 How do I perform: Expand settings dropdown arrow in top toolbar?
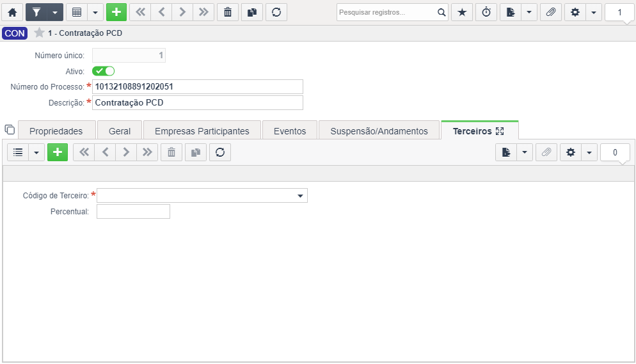[594, 12]
